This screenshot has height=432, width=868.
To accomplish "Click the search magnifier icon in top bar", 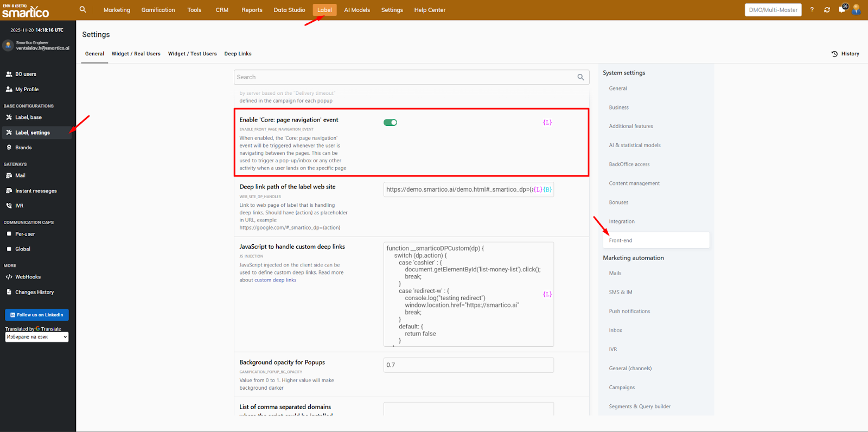I will (x=83, y=10).
